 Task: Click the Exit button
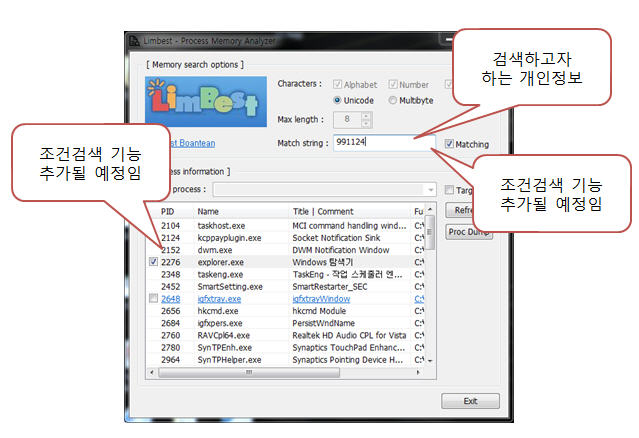[470, 401]
